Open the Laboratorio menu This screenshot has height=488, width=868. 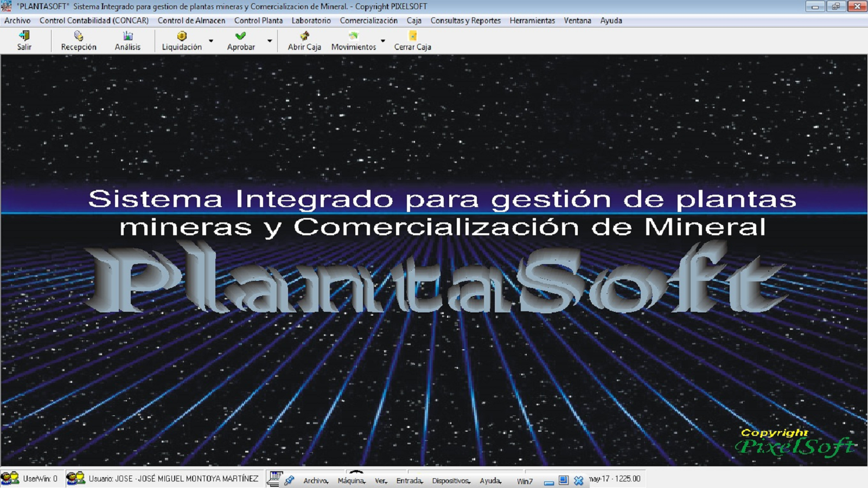[311, 21]
